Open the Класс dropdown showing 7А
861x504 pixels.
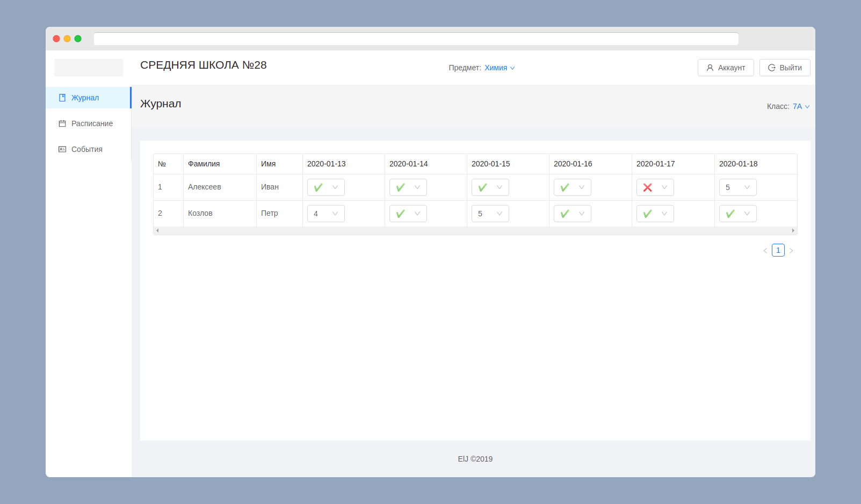coord(801,106)
